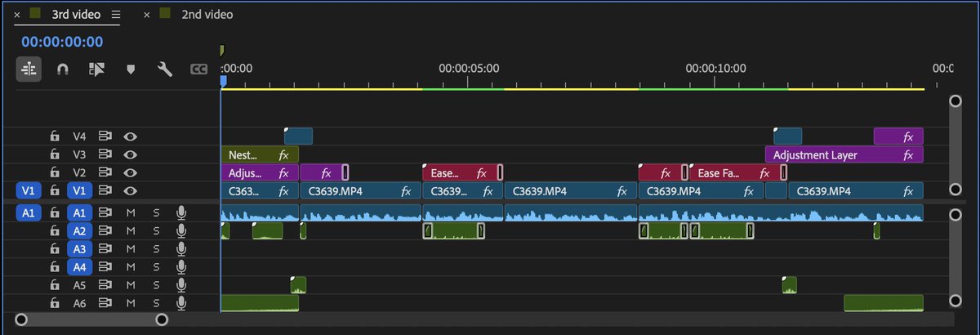The image size is (980, 335).
Task: Click the ruler at 00:00:10:00
Action: (x=715, y=69)
